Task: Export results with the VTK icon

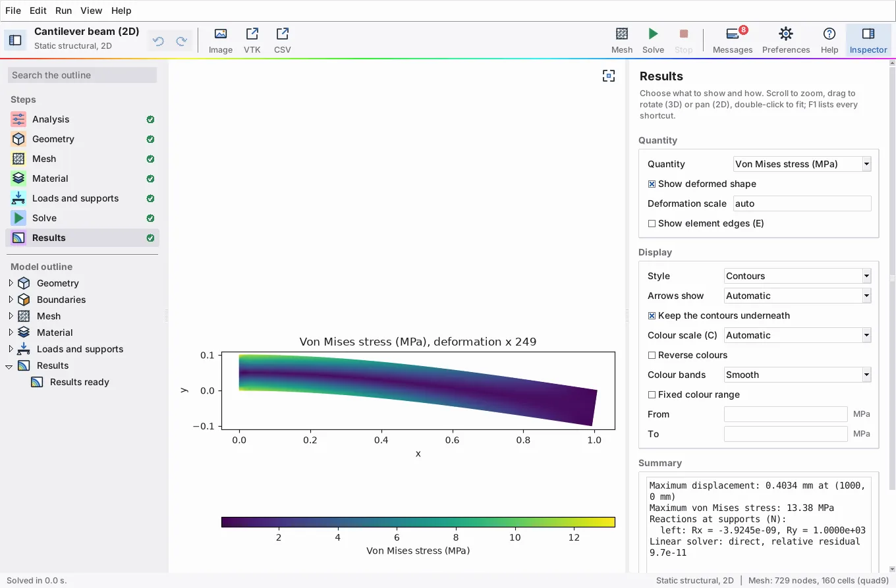Action: [252, 34]
